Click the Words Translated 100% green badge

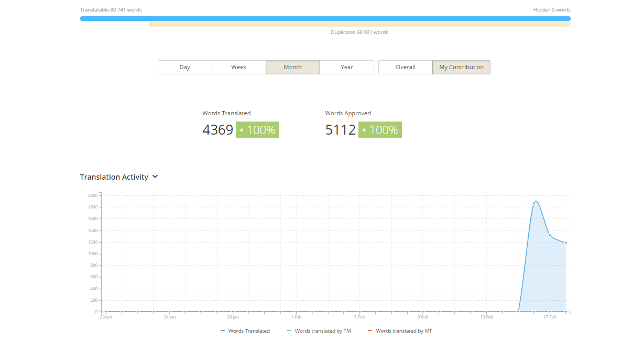coord(257,130)
